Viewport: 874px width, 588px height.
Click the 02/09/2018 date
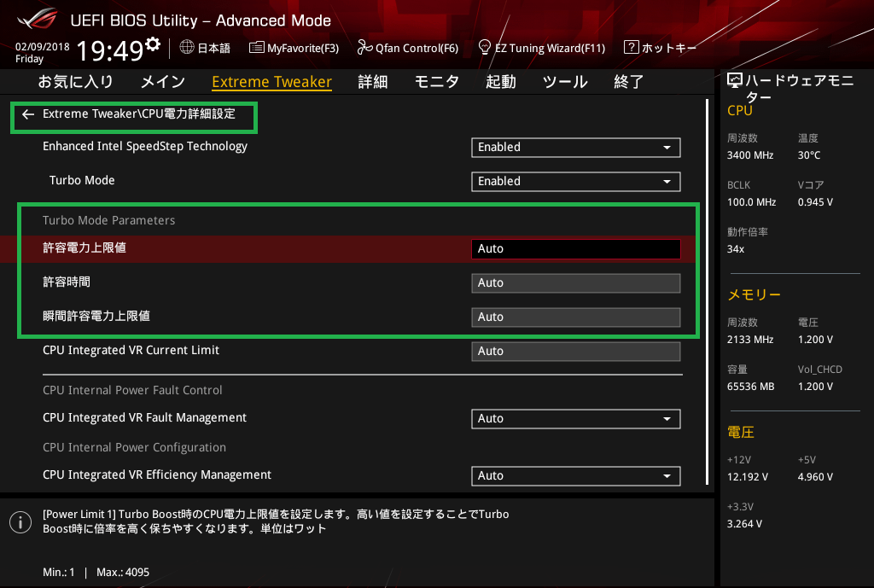coord(43,47)
